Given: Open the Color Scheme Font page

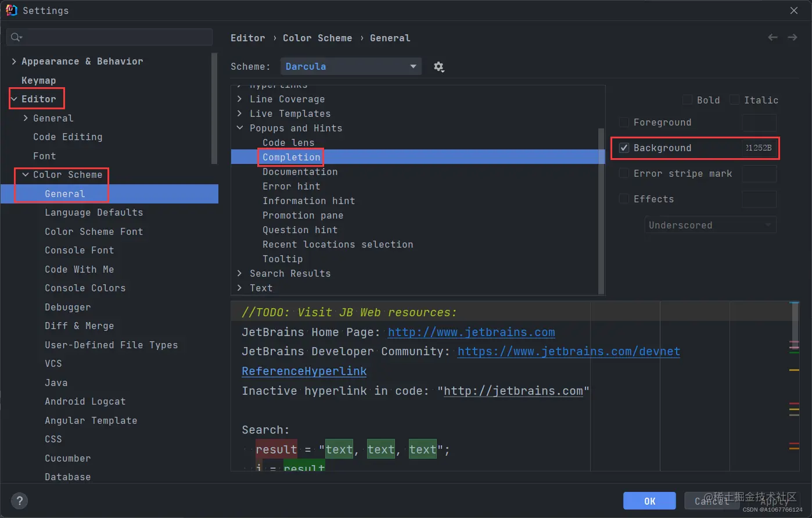Looking at the screenshot, I should (x=94, y=231).
